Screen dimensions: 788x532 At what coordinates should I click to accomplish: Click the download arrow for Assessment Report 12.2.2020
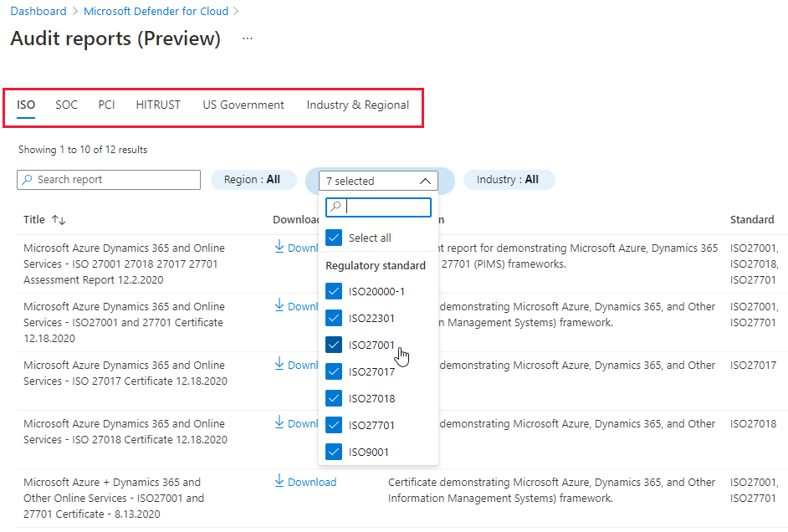[279, 248]
